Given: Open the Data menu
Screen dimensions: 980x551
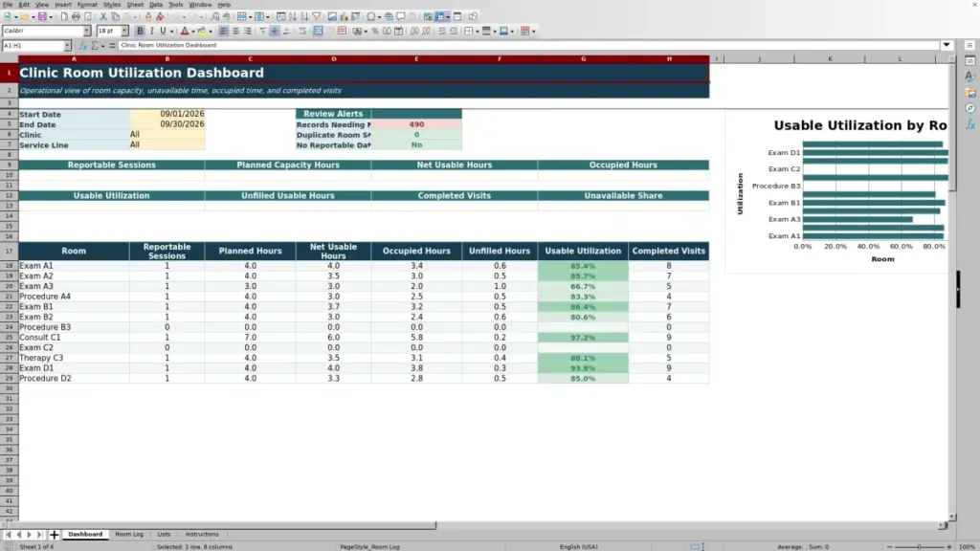Looking at the screenshot, I should tap(156, 5).
